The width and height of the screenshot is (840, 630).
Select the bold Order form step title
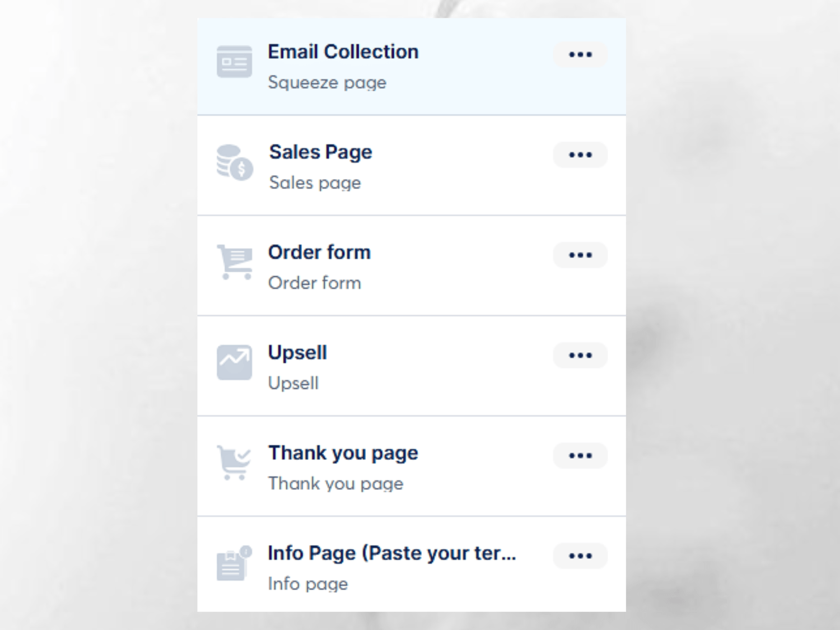[x=319, y=252]
